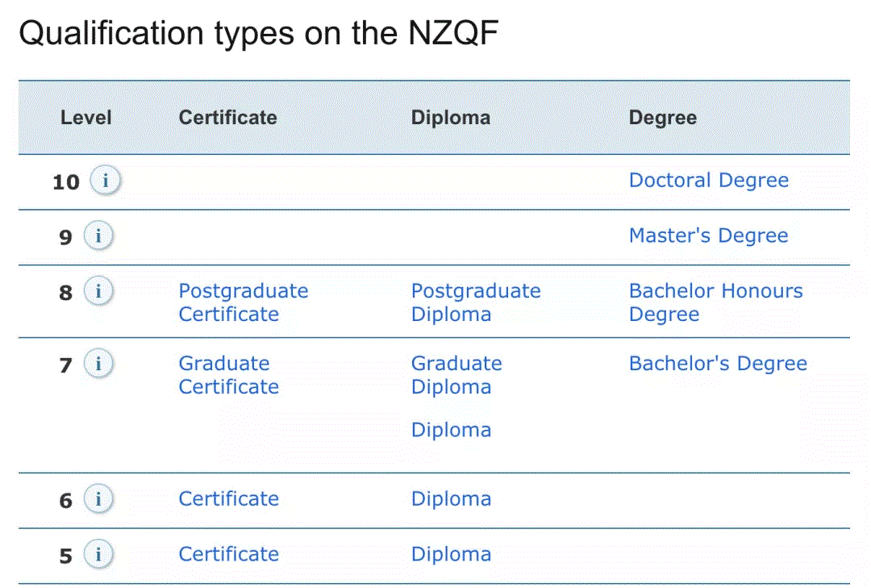Click the Degree column header
This screenshot has height=588, width=871.
662,118
